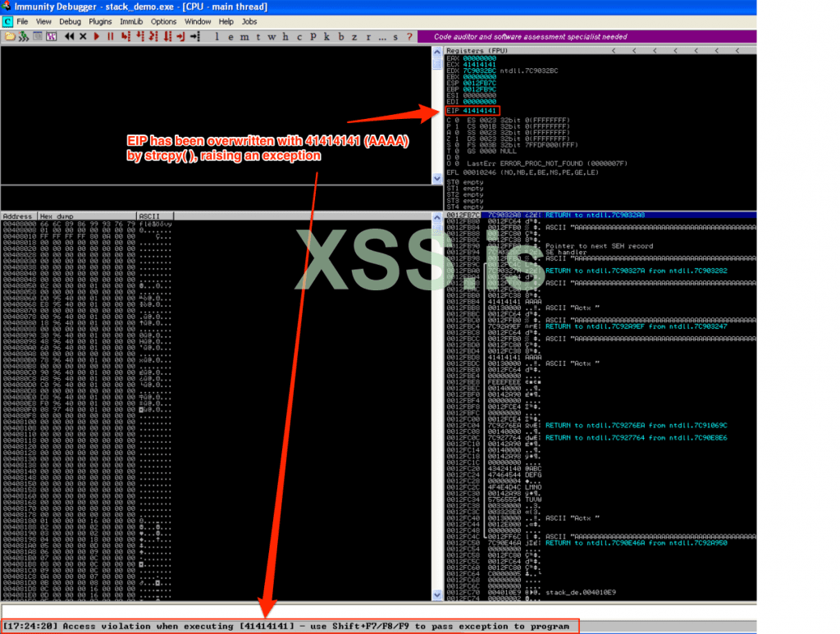Open the ImmLib menu

131,21
